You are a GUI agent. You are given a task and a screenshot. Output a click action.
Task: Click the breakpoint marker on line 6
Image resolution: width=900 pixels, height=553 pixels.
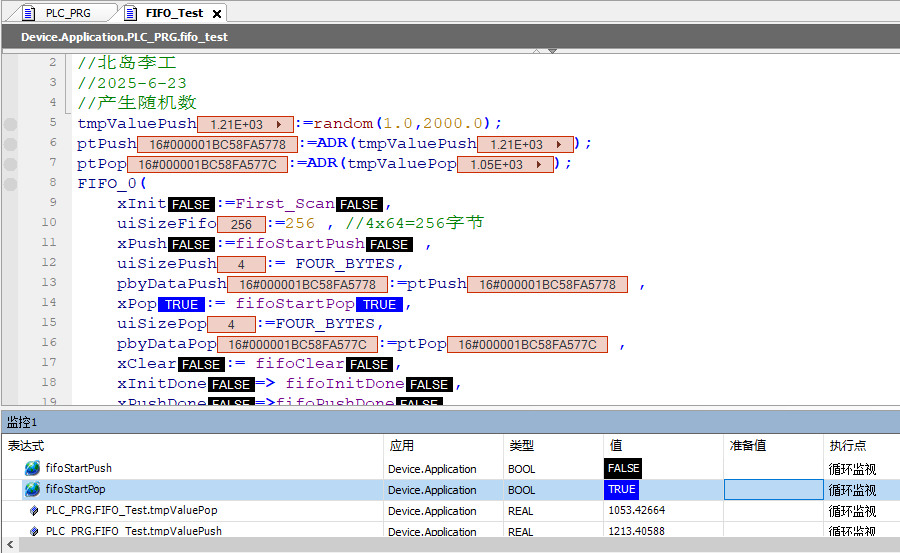point(10,144)
